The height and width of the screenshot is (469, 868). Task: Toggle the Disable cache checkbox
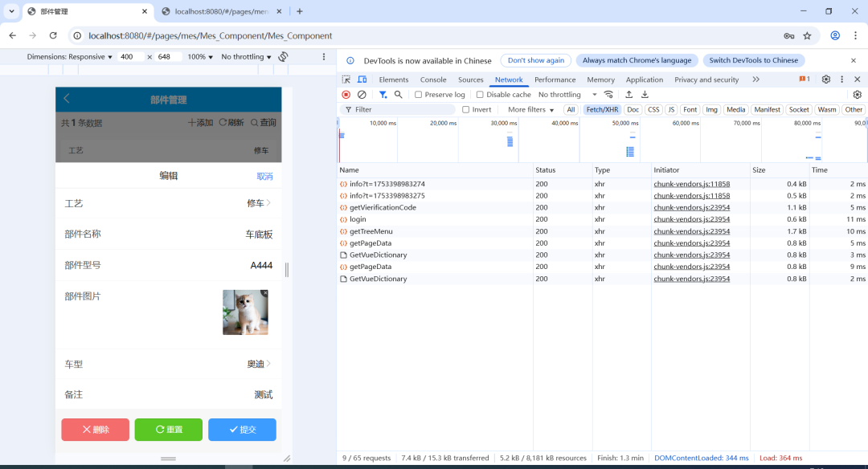point(481,95)
